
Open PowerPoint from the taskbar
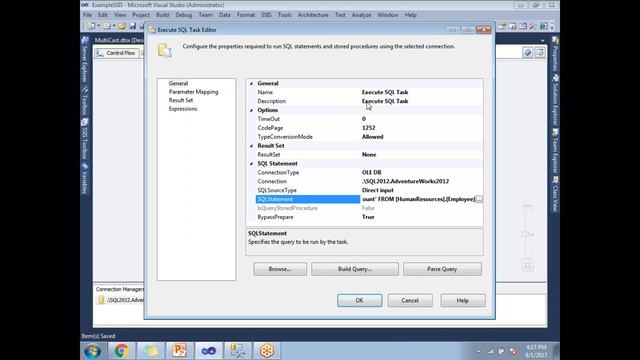tap(179, 351)
